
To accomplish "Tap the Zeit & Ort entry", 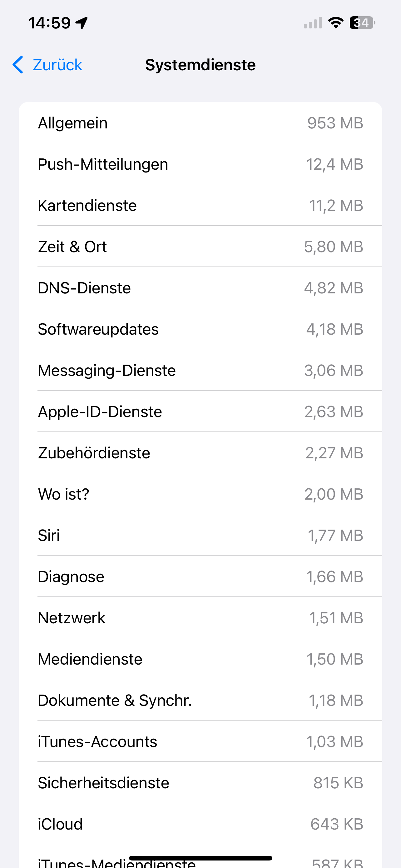I will (x=200, y=247).
